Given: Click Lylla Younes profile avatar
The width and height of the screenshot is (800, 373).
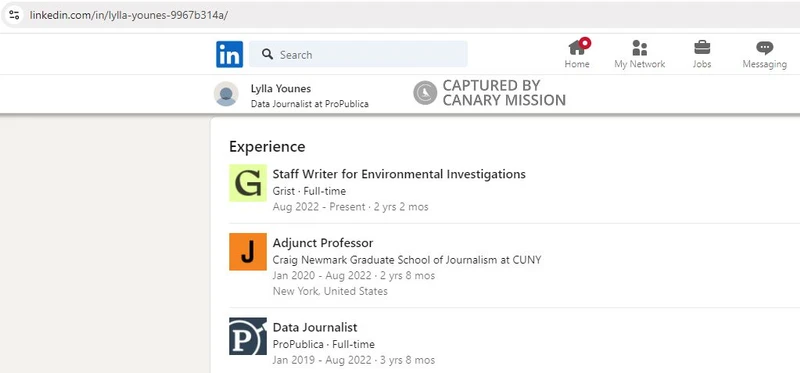Looking at the screenshot, I should [226, 94].
